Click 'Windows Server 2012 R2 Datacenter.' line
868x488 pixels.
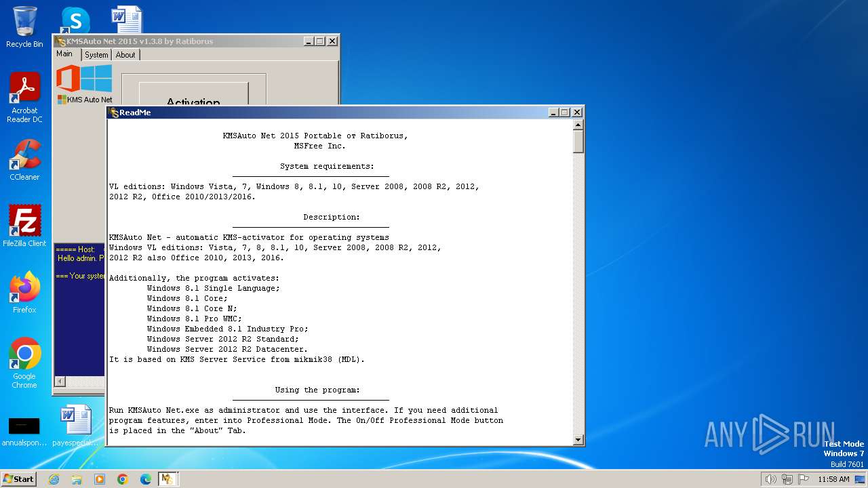227,349
